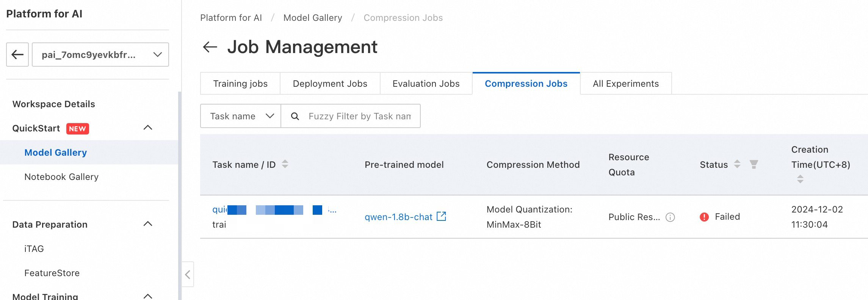This screenshot has height=300, width=868.
Task: Sort by the Status column
Action: pos(737,164)
